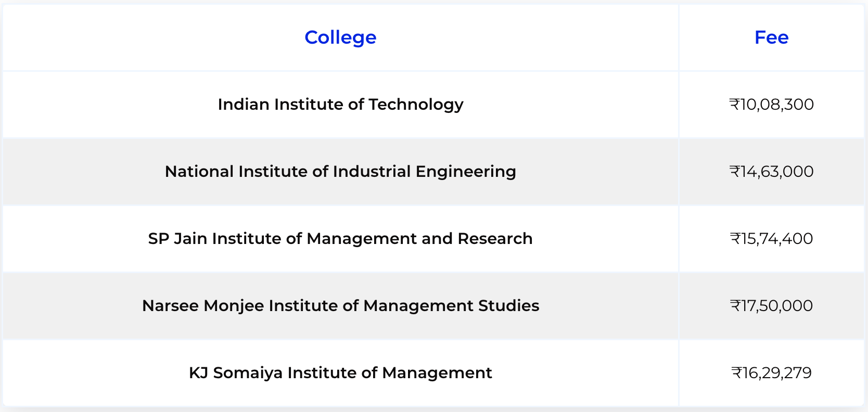
Task: Select Narsee Monjee Institute of Management Studies
Action: coord(340,306)
